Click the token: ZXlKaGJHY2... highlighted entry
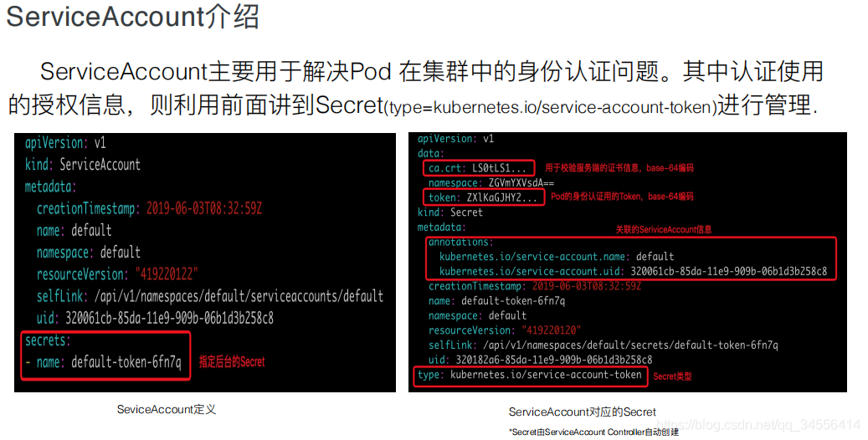 [x=484, y=197]
